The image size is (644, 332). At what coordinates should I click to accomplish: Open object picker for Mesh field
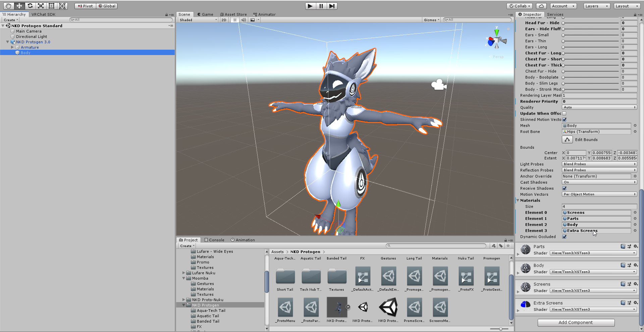(x=635, y=126)
